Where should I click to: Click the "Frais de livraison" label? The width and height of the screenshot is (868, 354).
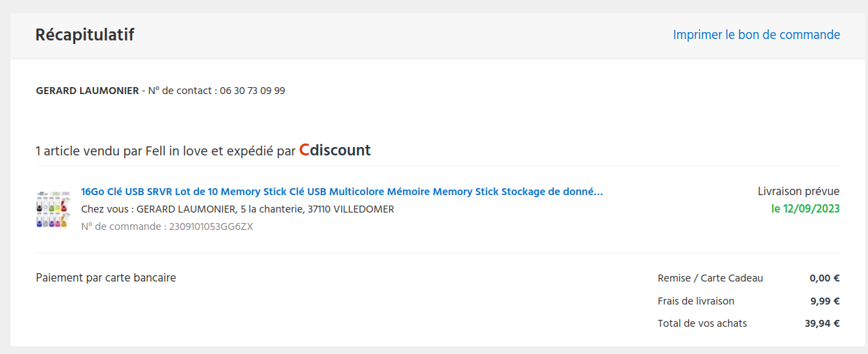pyautogui.click(x=695, y=301)
